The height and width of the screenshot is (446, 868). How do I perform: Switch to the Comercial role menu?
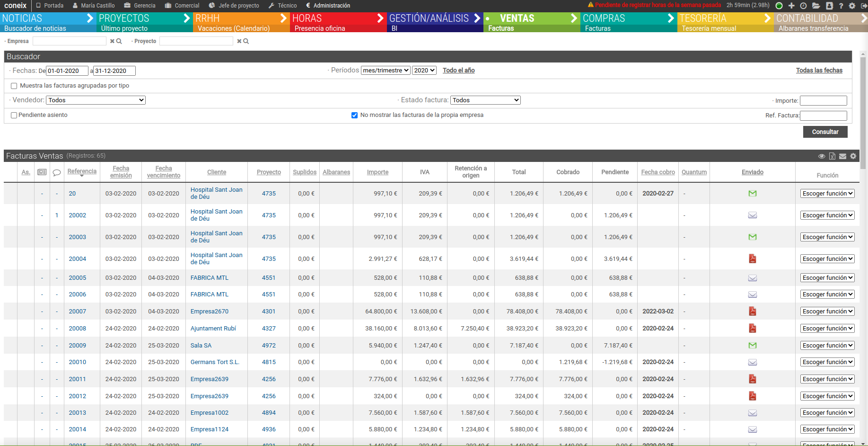tap(182, 6)
